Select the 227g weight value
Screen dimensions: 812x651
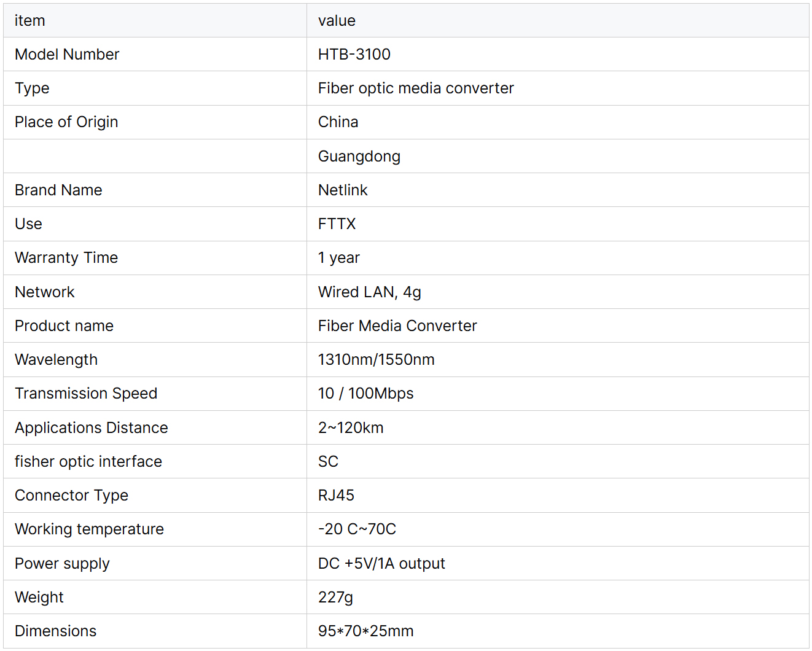pyautogui.click(x=335, y=598)
